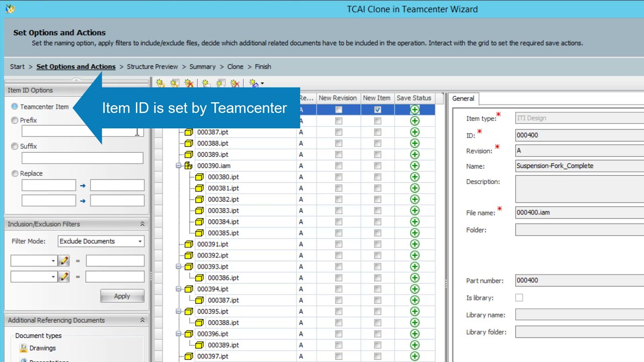This screenshot has width=644, height=362.
Task: Click save status icon in the selected blue row
Action: click(x=415, y=110)
